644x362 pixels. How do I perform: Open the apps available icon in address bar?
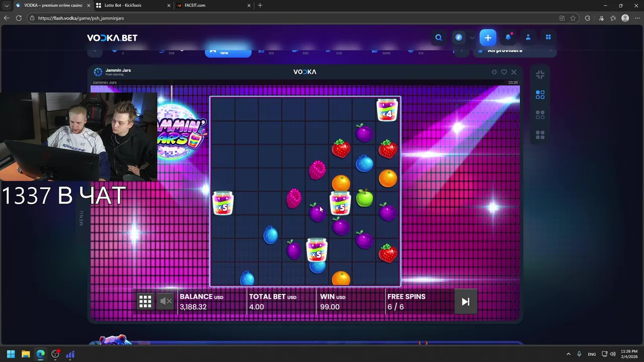[562, 18]
